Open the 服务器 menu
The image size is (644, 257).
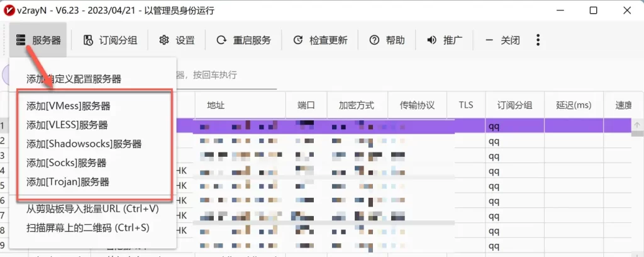pyautogui.click(x=38, y=40)
